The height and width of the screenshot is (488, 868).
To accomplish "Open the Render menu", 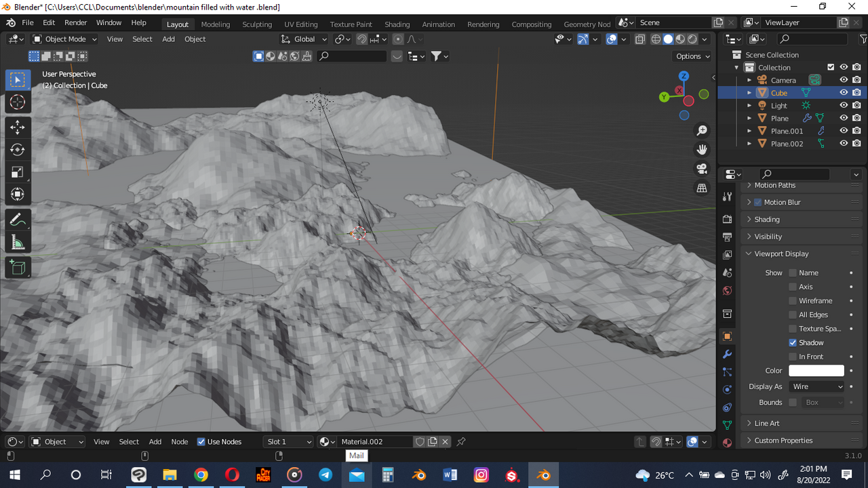I will pos(76,22).
